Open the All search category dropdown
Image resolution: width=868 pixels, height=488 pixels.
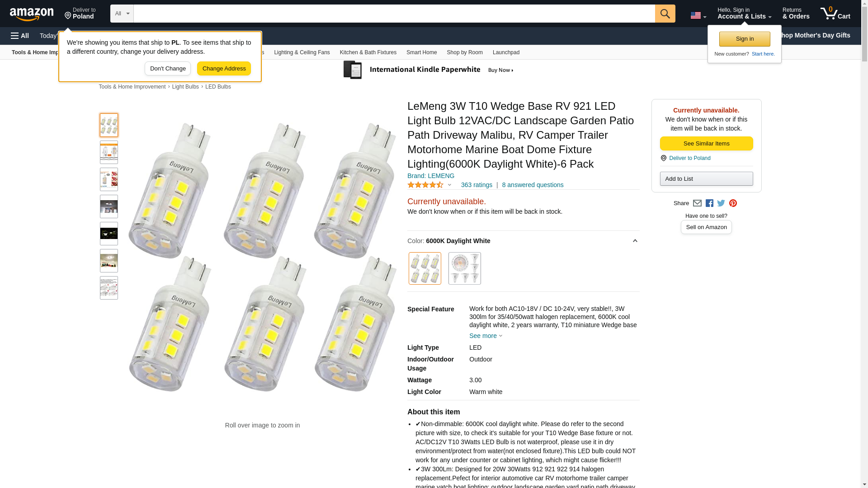coord(122,14)
